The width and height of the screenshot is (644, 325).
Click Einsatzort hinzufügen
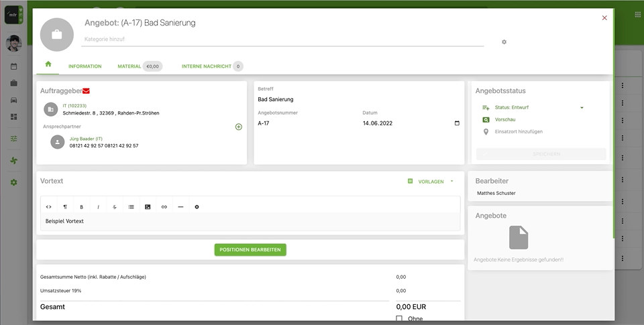point(519,132)
